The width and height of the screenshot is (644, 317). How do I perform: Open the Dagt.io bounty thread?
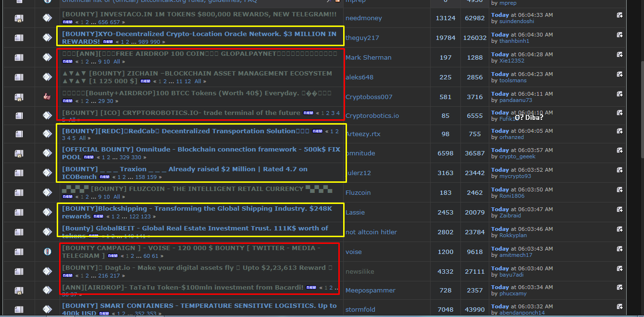[x=197, y=267]
